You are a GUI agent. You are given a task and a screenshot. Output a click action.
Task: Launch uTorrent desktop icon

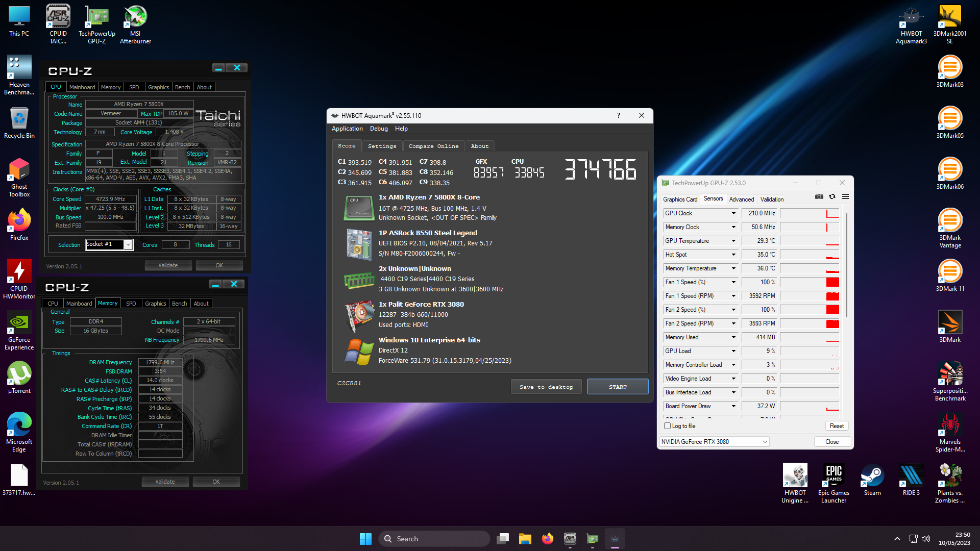pos(19,378)
